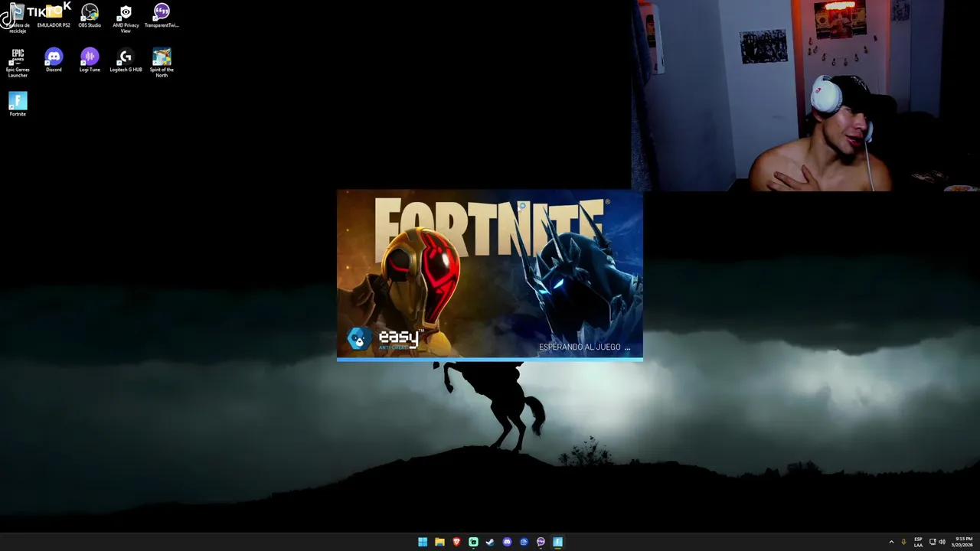Click the 'ESPERANDO AL JUEGO ...' status text
This screenshot has width=980, height=551.
pyautogui.click(x=584, y=347)
